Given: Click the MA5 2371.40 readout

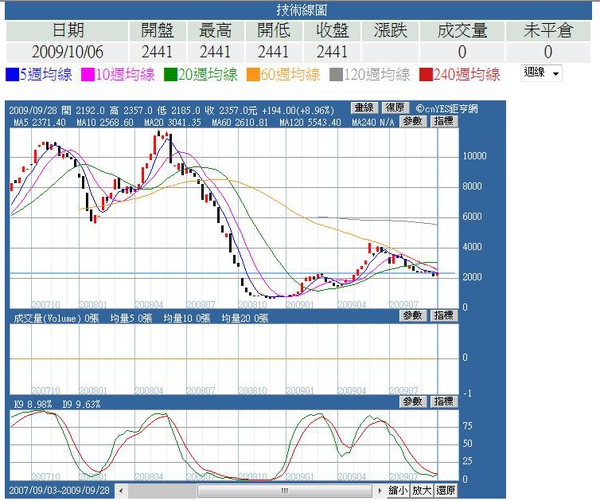Looking at the screenshot, I should (x=39, y=122).
